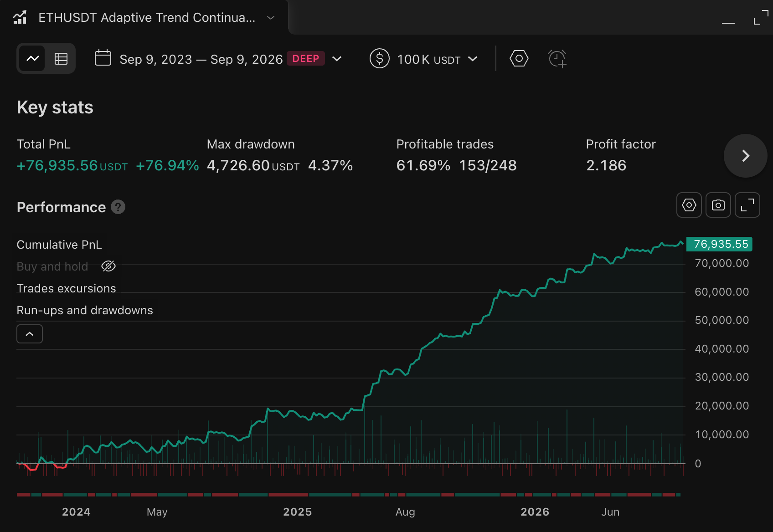Open strategy settings hexagon icon in toolbar
The width and height of the screenshot is (773, 532).
tap(519, 58)
